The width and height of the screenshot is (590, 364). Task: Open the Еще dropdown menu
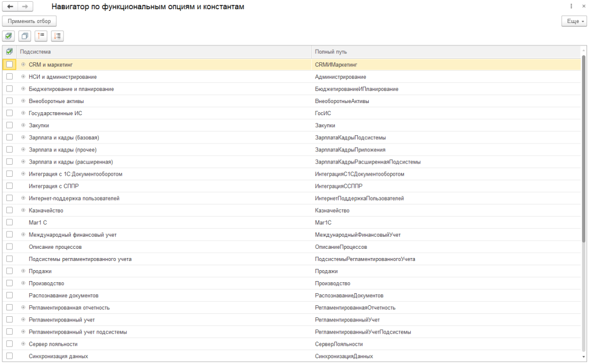[573, 21]
